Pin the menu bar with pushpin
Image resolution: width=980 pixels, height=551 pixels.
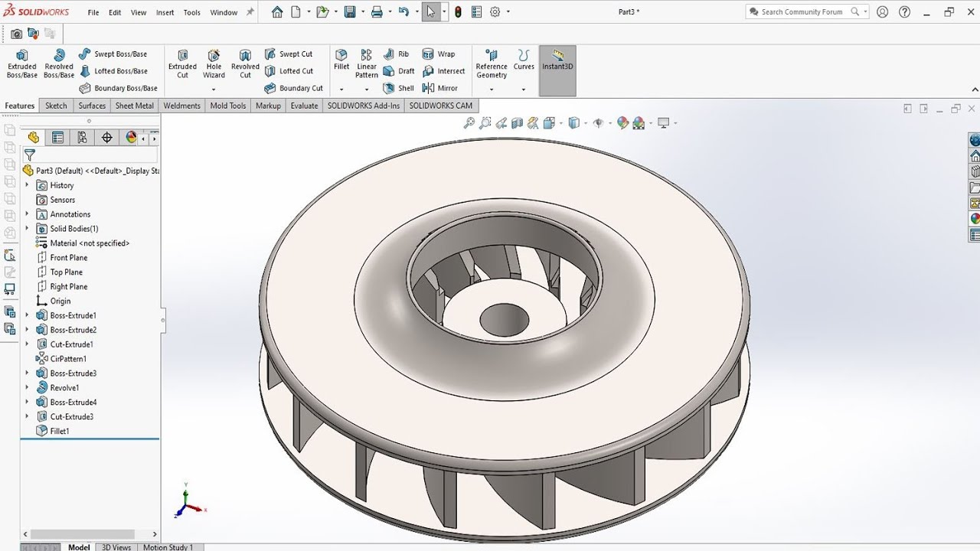coord(250,12)
